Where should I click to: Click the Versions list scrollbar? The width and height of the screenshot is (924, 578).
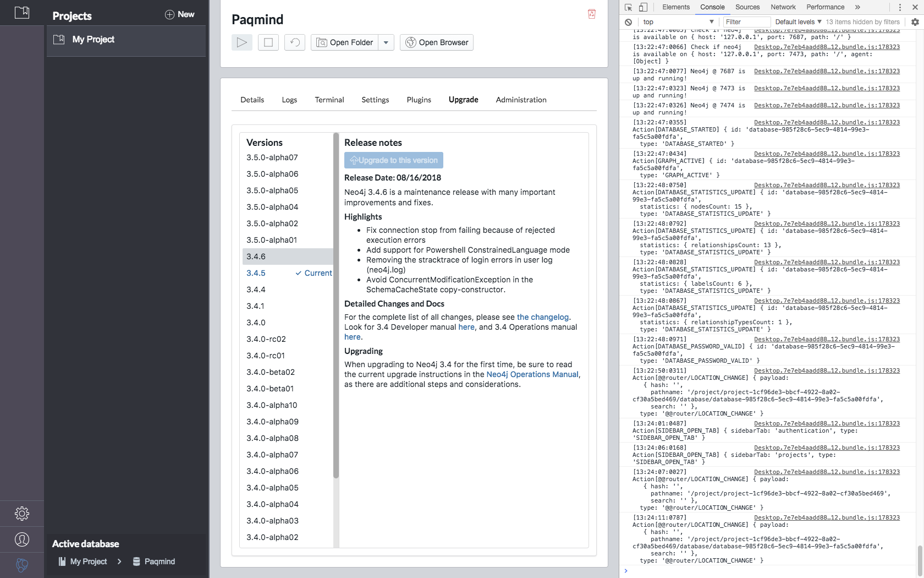pyautogui.click(x=336, y=306)
